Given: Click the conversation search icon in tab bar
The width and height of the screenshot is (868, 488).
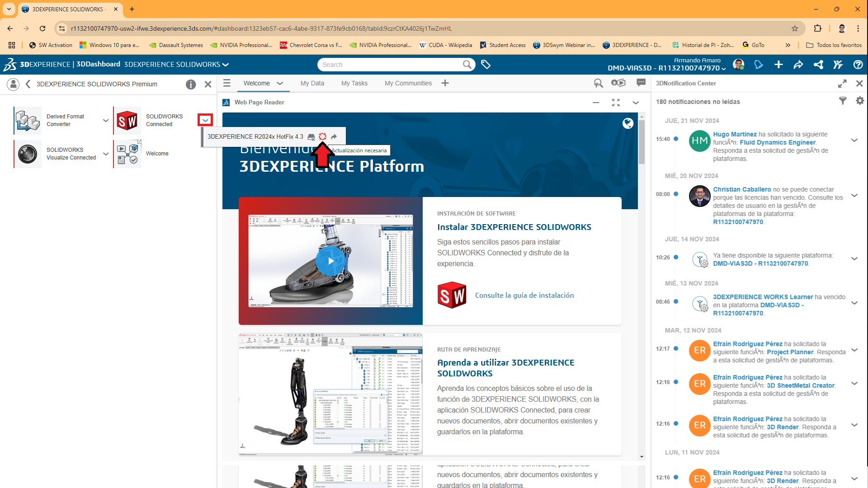Looking at the screenshot, I should click(598, 83).
